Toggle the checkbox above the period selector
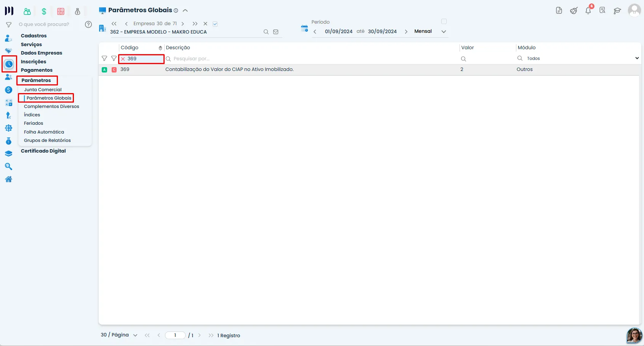Viewport: 644px width, 346px height. pyautogui.click(x=444, y=21)
